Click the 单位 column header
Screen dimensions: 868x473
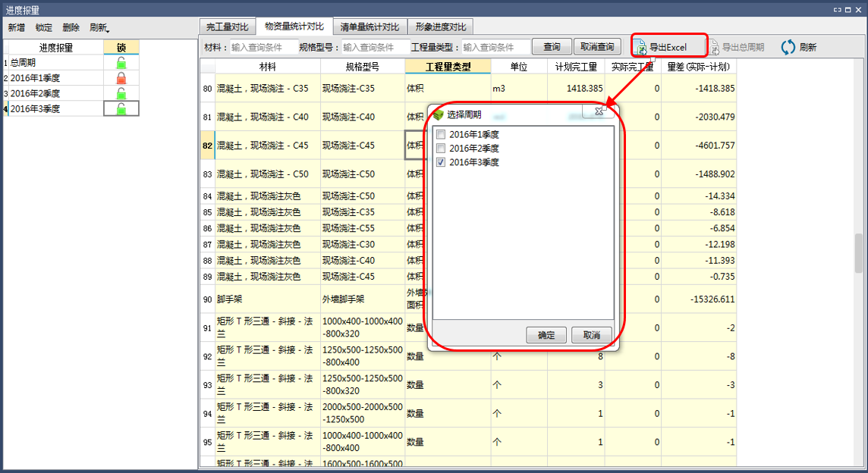click(519, 67)
